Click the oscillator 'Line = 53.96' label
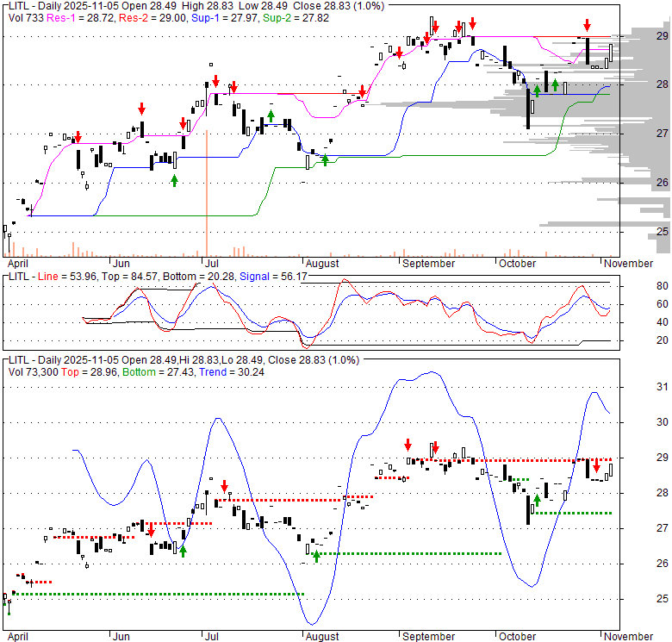 click(67, 277)
